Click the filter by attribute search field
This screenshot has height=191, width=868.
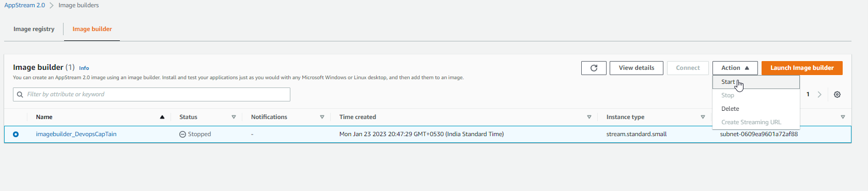coord(151,94)
